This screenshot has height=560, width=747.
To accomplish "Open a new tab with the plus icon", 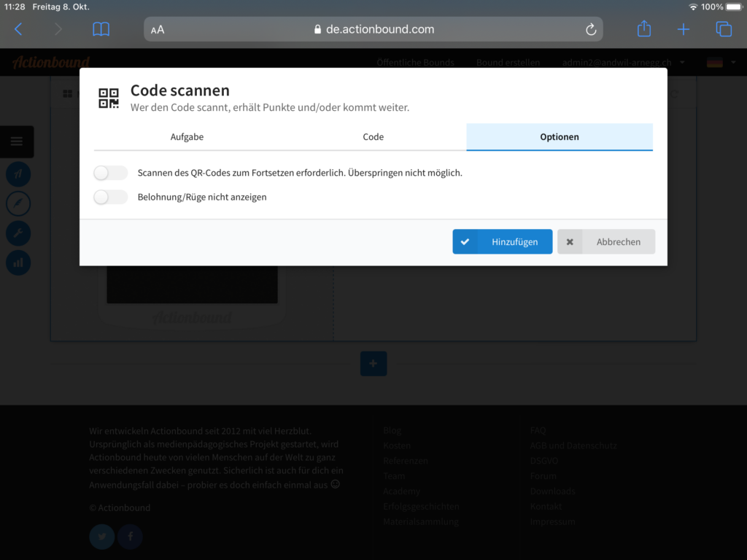I will 683,29.
